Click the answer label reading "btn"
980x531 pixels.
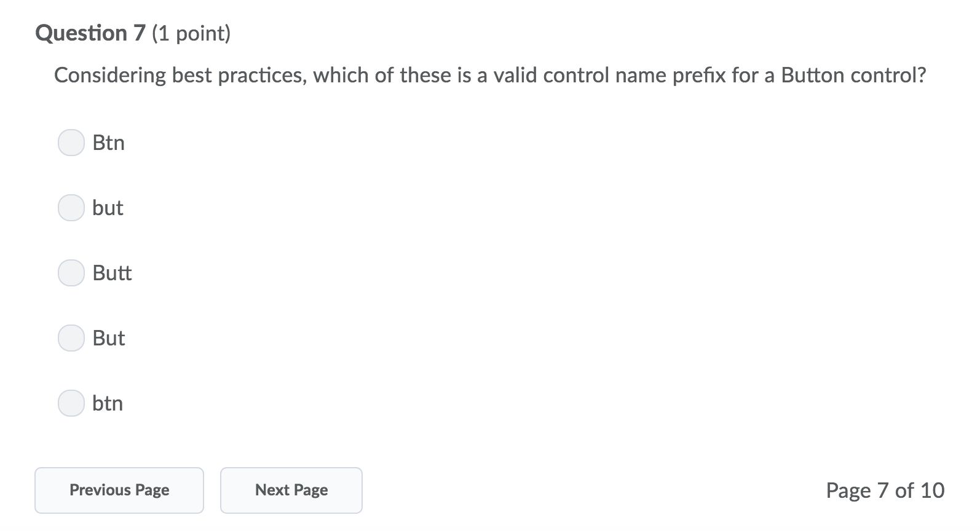(x=108, y=403)
